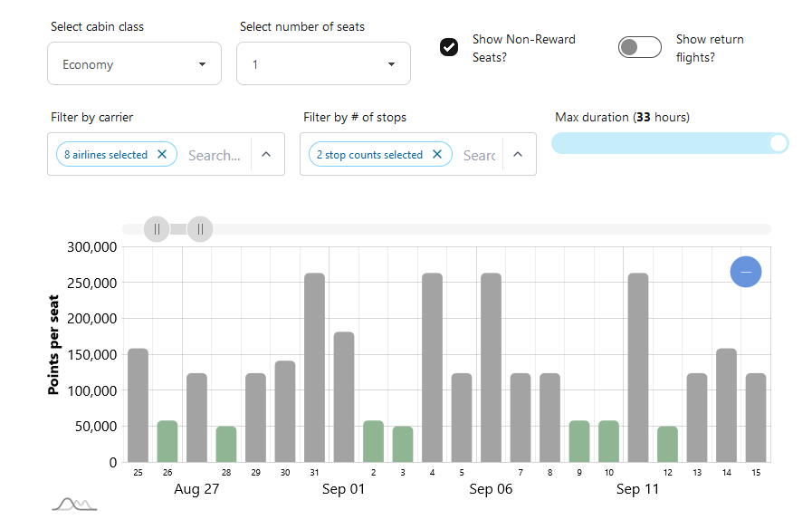Click the Show Non-Reward Seats label
Image resolution: width=812 pixels, height=529 pixels.
point(523,48)
